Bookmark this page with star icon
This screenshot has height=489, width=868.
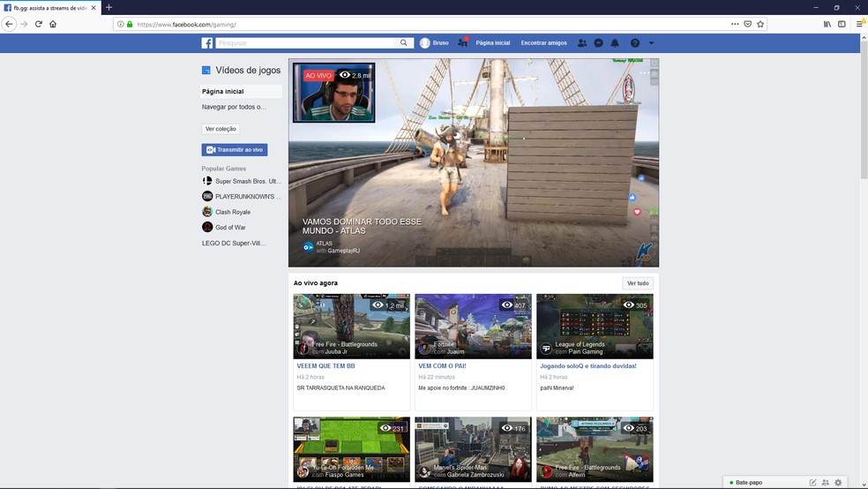pyautogui.click(x=760, y=24)
